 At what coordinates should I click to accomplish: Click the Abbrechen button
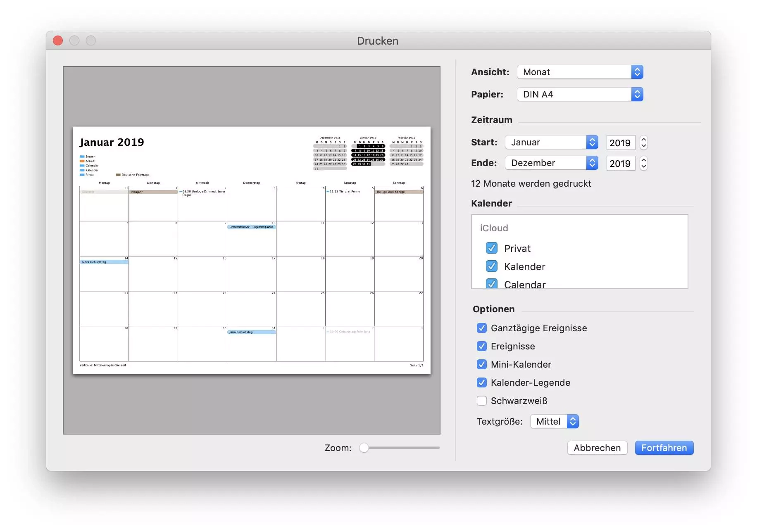pyautogui.click(x=597, y=448)
